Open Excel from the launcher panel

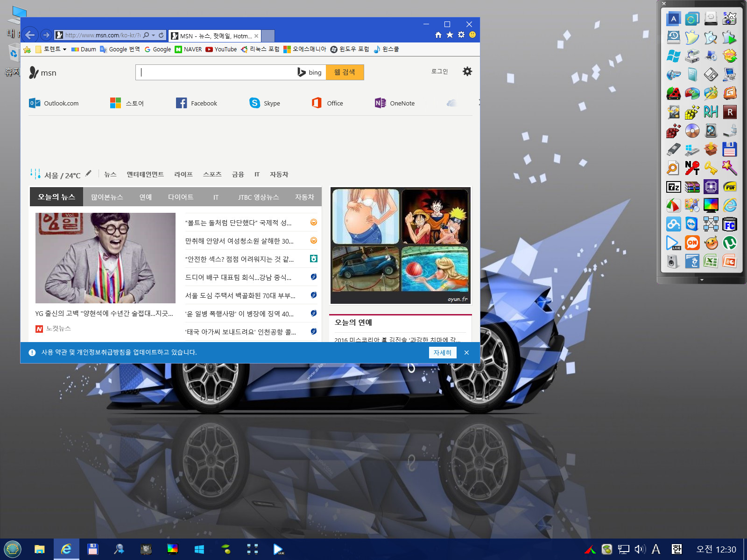click(711, 261)
